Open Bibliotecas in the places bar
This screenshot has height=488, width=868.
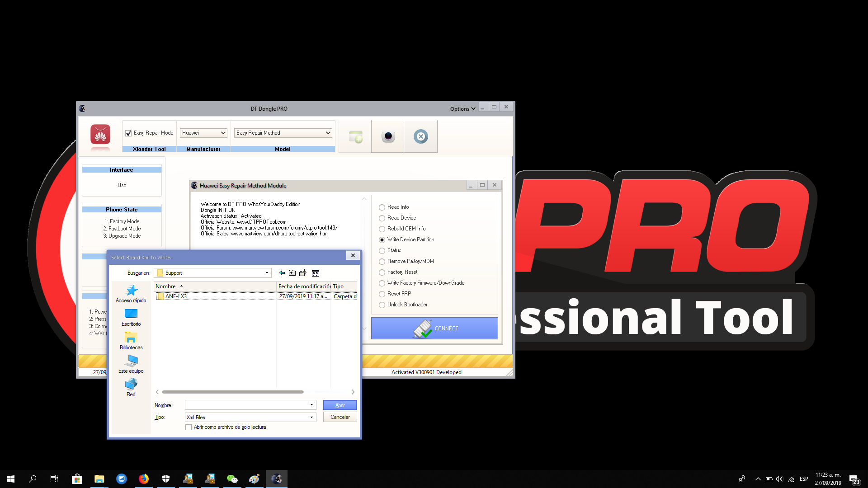coord(131,341)
